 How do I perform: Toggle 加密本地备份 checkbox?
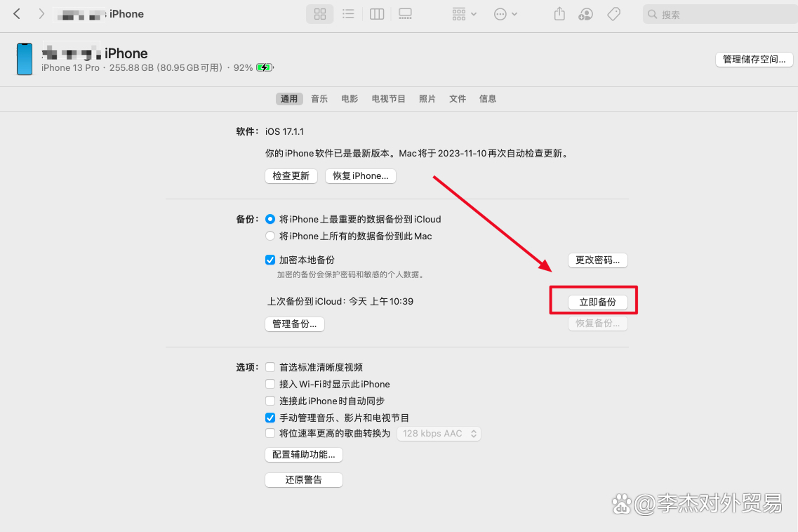270,260
